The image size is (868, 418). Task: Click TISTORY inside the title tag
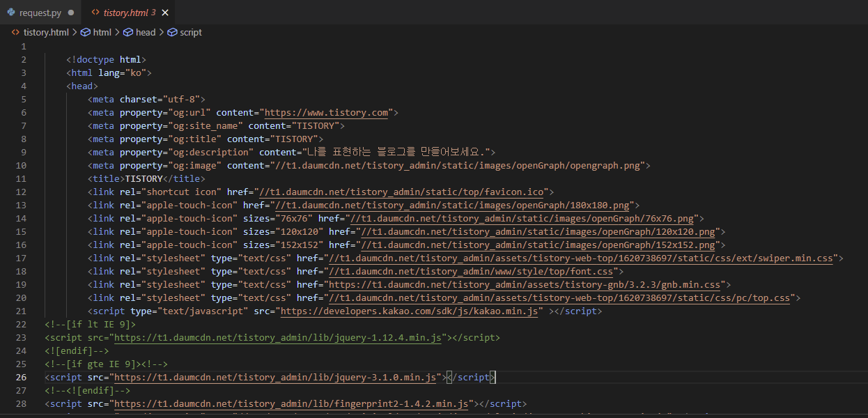pyautogui.click(x=144, y=178)
